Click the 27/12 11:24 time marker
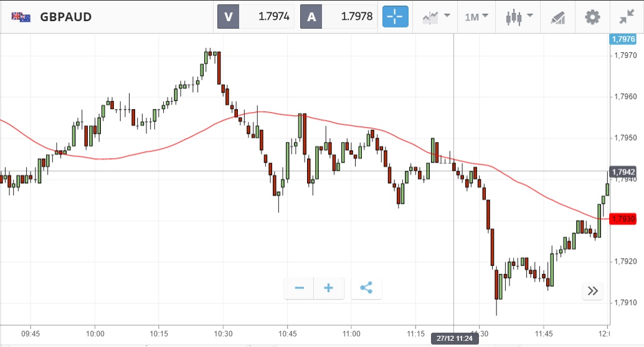 click(453, 338)
